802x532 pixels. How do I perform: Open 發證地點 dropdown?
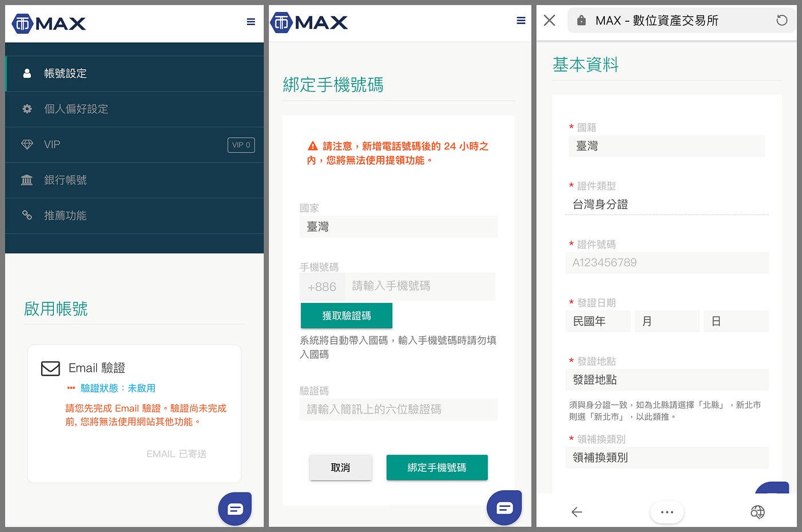click(667, 380)
